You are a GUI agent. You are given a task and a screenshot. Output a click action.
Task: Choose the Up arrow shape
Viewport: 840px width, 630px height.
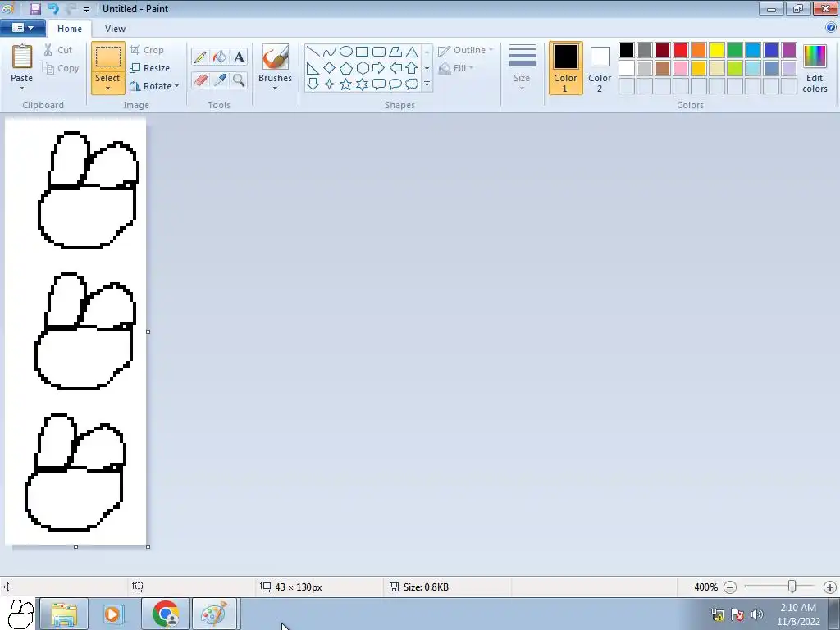412,68
